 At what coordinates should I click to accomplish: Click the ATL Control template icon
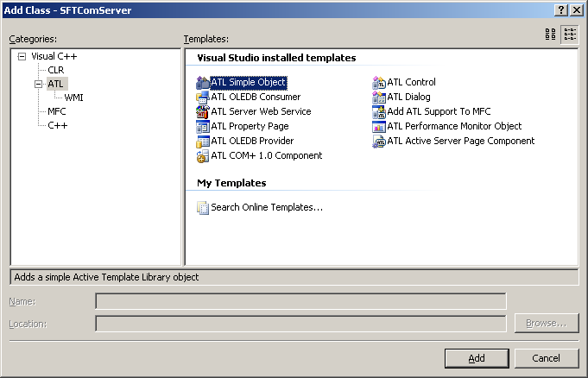click(x=379, y=83)
